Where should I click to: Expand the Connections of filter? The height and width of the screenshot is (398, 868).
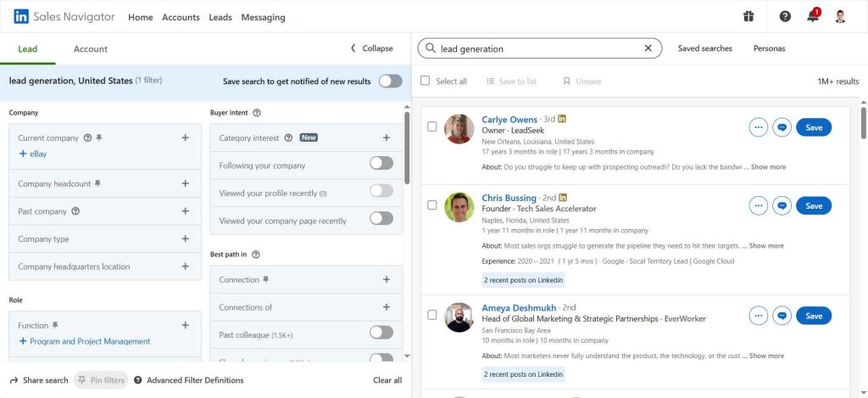387,307
